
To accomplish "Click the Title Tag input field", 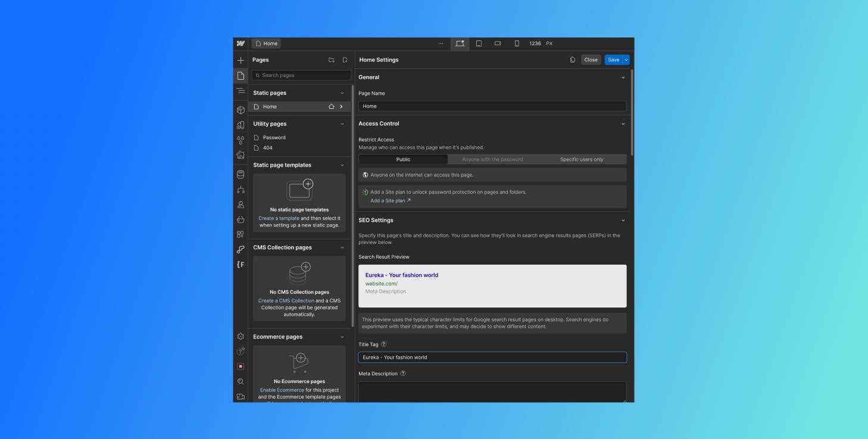I will coord(492,357).
